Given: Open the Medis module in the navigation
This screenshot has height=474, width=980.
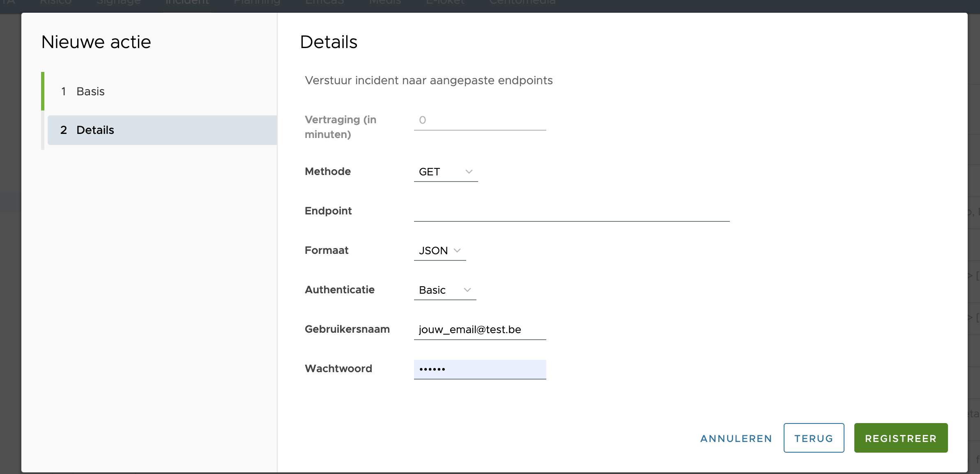Looking at the screenshot, I should 384,2.
